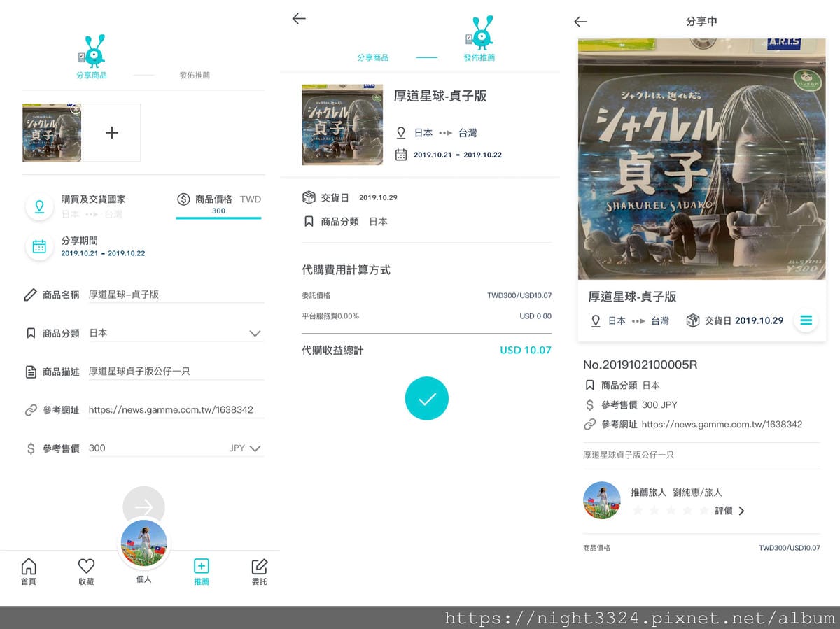Click location pin beside 日本 台灣 on confirmation
The height and width of the screenshot is (629, 840).
coord(401,133)
